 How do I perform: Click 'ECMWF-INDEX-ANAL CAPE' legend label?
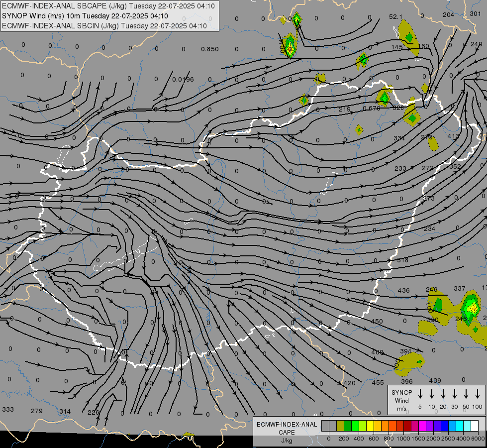(287, 428)
